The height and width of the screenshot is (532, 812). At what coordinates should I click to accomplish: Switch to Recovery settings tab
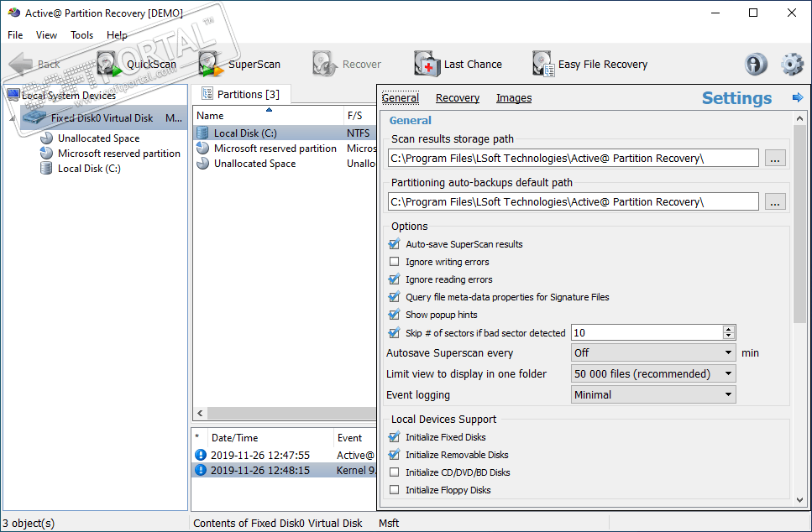tap(458, 98)
